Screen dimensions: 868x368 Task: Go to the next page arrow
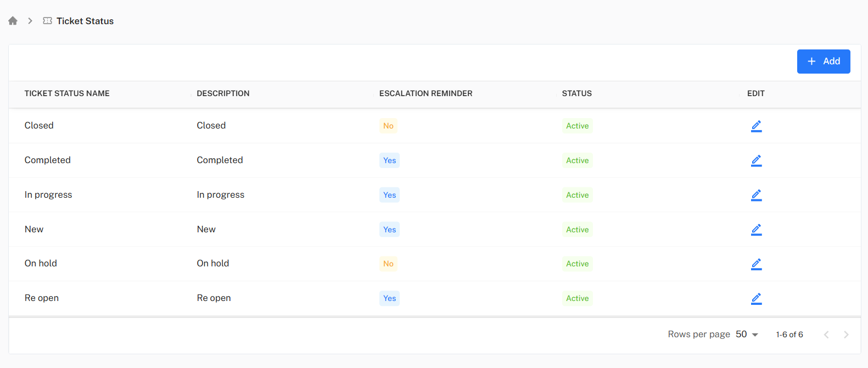(x=846, y=334)
